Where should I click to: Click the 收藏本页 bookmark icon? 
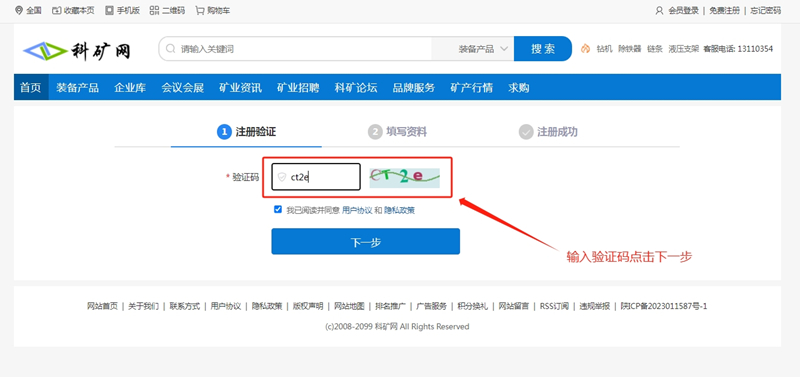(x=57, y=10)
